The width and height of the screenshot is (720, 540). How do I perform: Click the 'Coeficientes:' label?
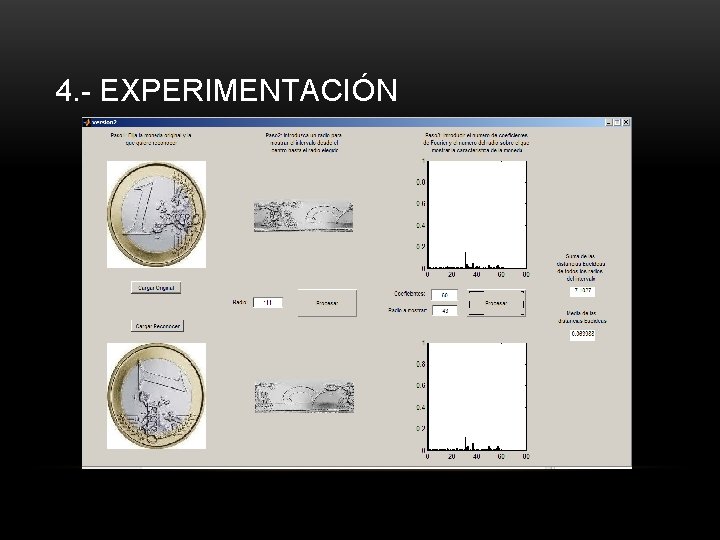(x=410, y=293)
